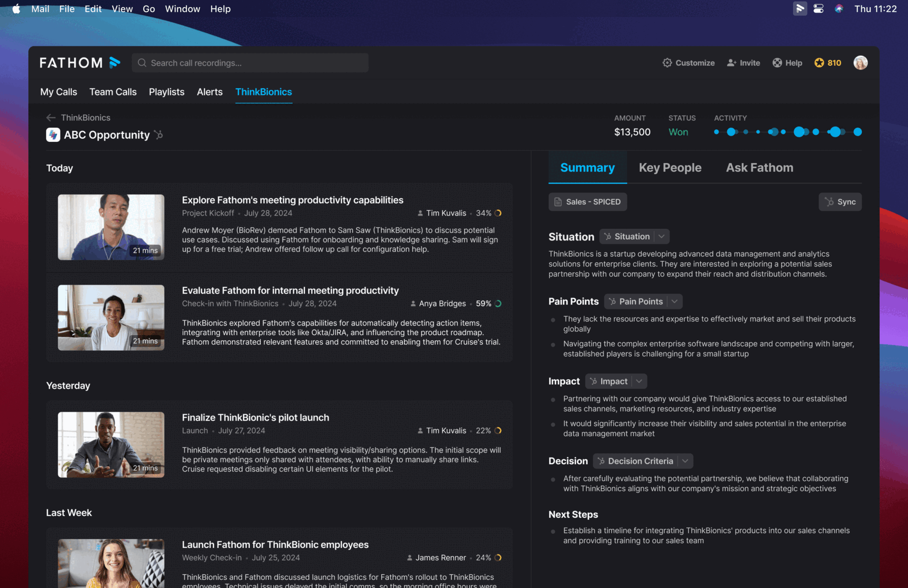
Task: Enable the Alerts tab
Action: [209, 92]
